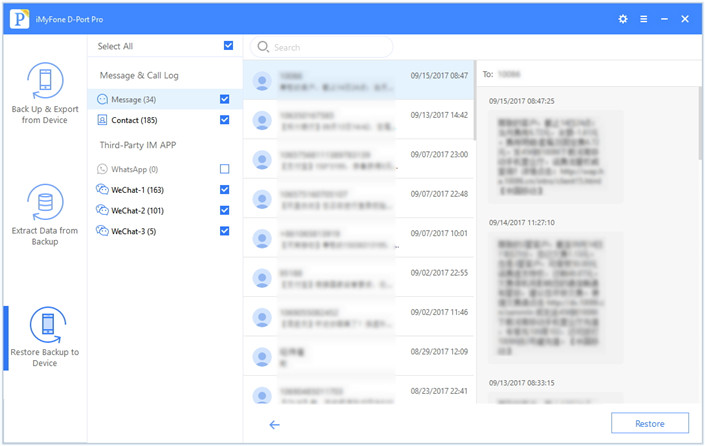705x446 pixels.
Task: Click the conversation list scrollbar
Action: [x=474, y=100]
